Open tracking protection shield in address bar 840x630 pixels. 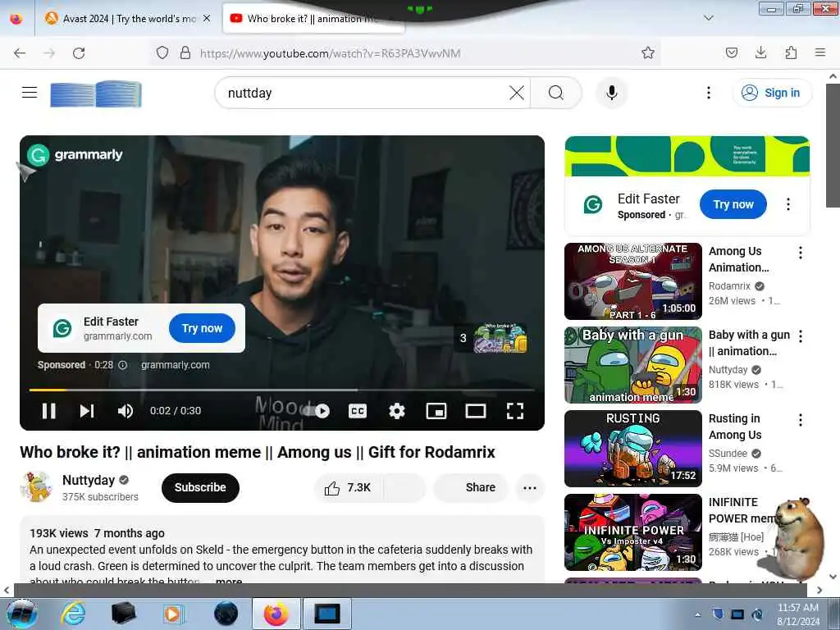[x=162, y=52]
